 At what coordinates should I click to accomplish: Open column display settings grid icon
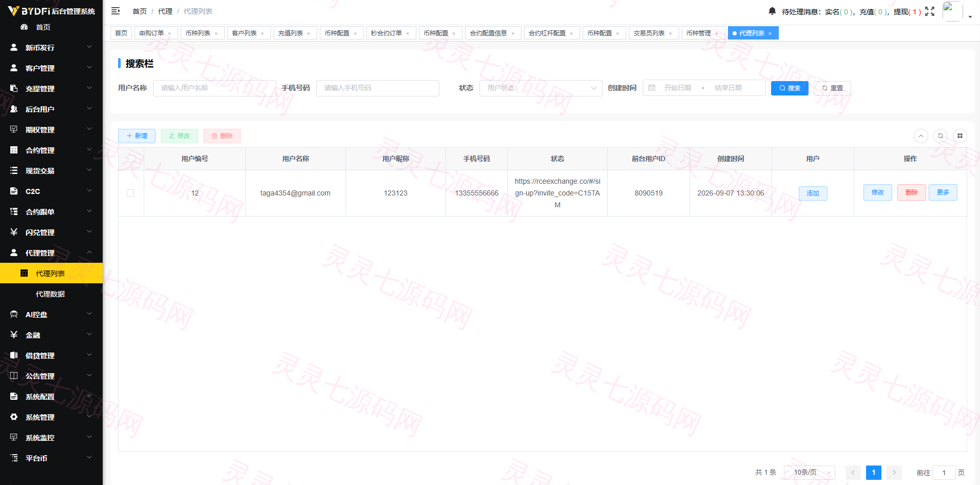(960, 136)
